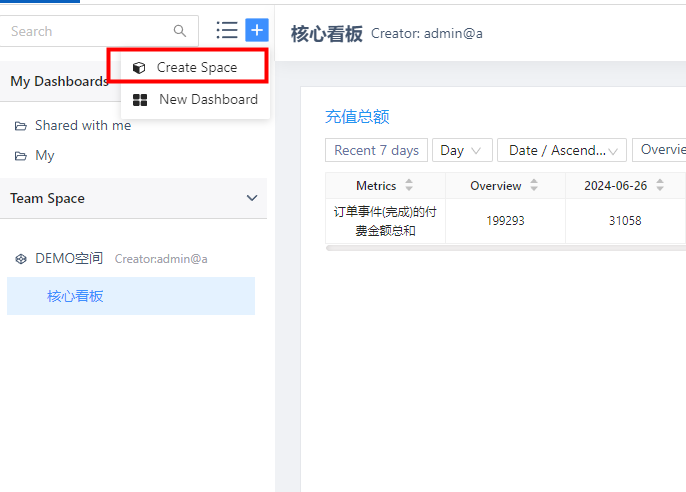Open the Date / Ascending sort dropdown
This screenshot has width=686, height=492.
tap(561, 150)
